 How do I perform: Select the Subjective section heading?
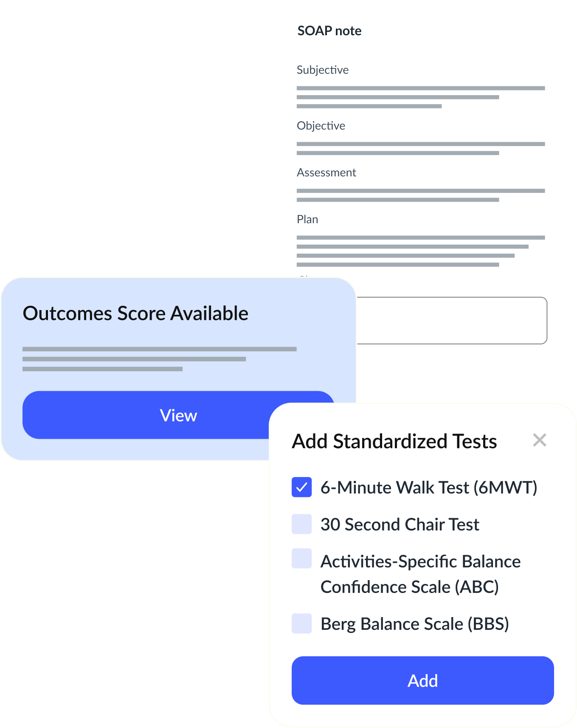tap(322, 70)
